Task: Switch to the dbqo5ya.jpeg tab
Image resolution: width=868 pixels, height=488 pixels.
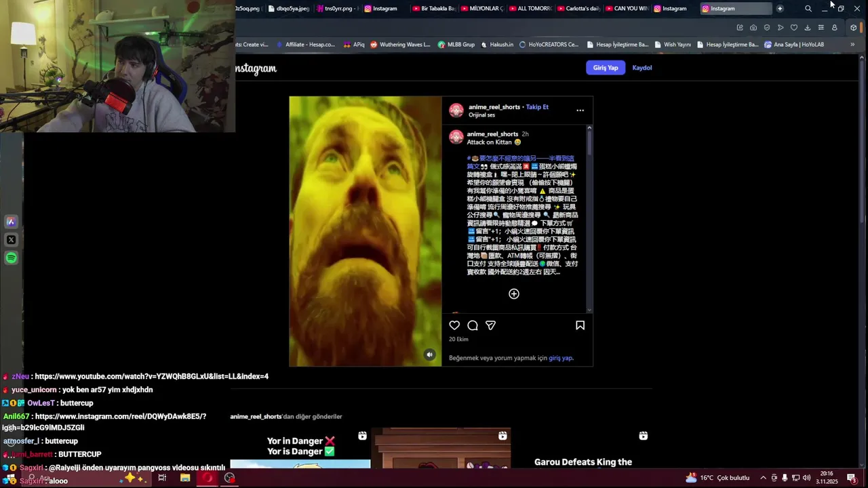Action: pyautogui.click(x=289, y=8)
